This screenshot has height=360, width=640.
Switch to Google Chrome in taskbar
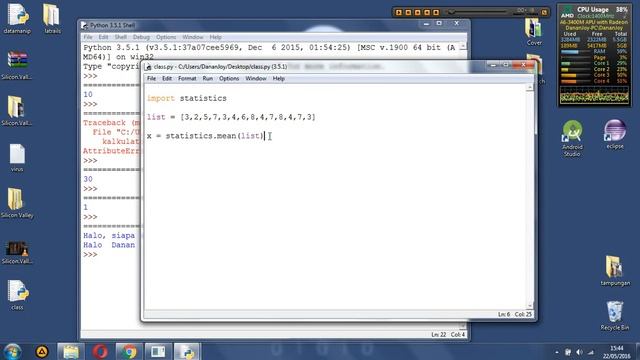[129, 351]
